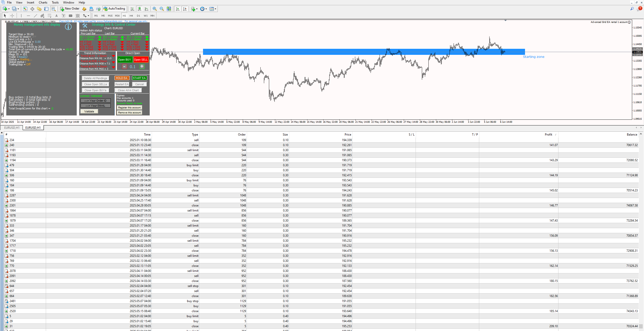Increase lot size with plus button

(142, 66)
